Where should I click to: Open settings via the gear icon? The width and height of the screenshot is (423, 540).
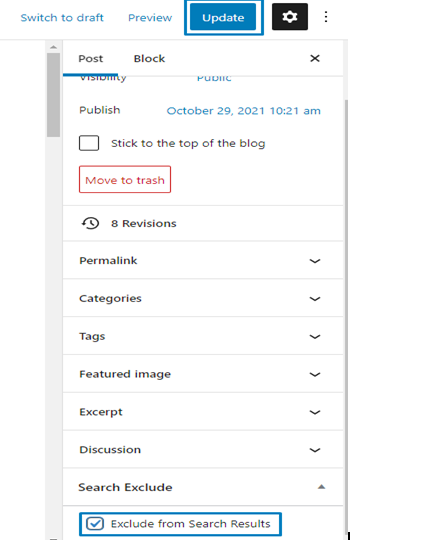coord(290,17)
